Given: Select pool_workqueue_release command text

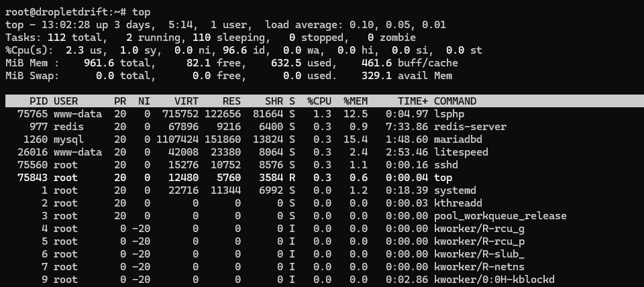Looking at the screenshot, I should [x=500, y=216].
